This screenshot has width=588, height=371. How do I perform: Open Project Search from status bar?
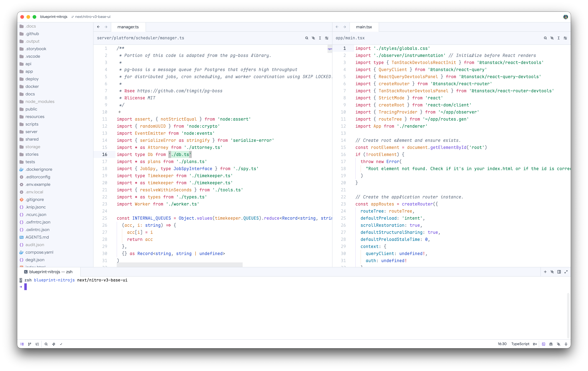pos(46,344)
